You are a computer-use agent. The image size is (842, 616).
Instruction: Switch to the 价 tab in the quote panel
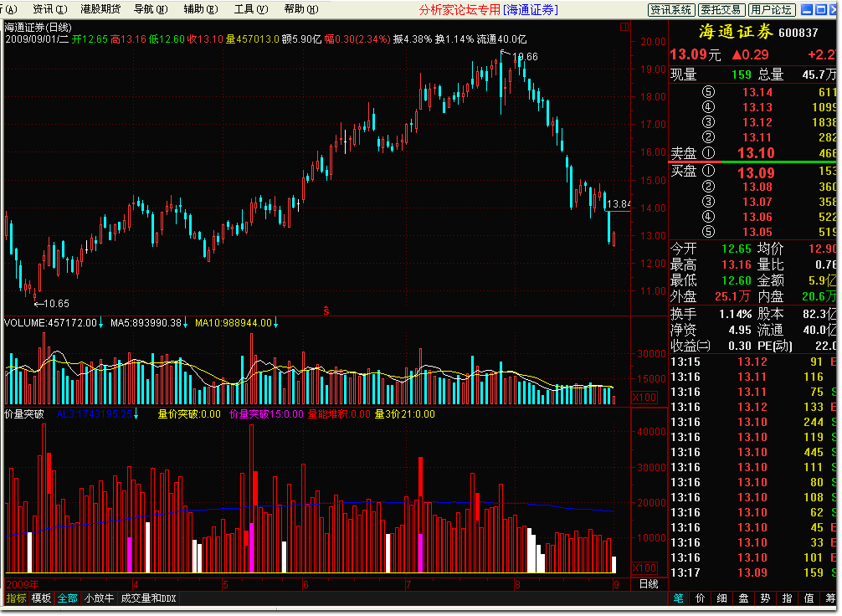(701, 598)
